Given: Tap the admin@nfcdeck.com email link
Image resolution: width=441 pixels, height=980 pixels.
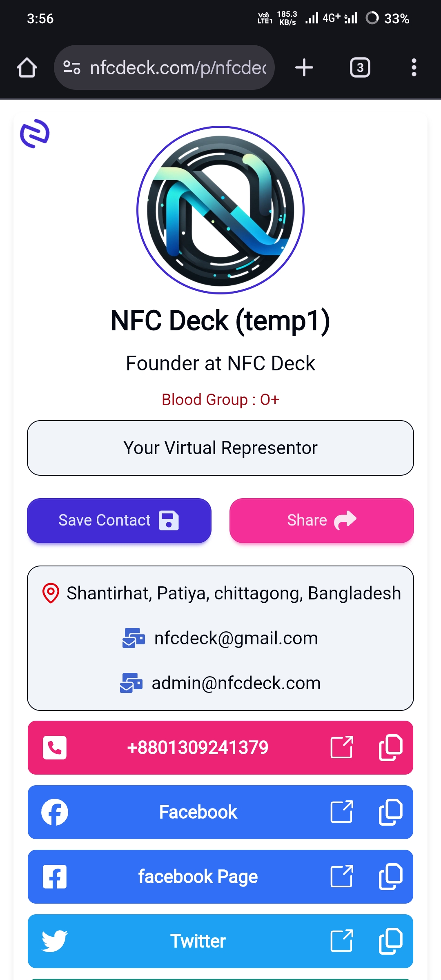Looking at the screenshot, I should point(236,683).
